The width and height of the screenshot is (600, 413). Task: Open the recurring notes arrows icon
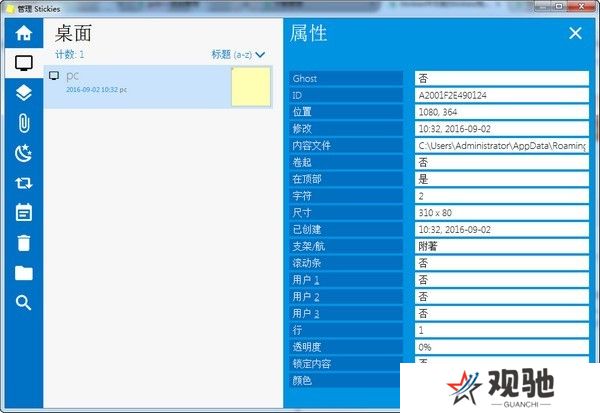tap(24, 183)
